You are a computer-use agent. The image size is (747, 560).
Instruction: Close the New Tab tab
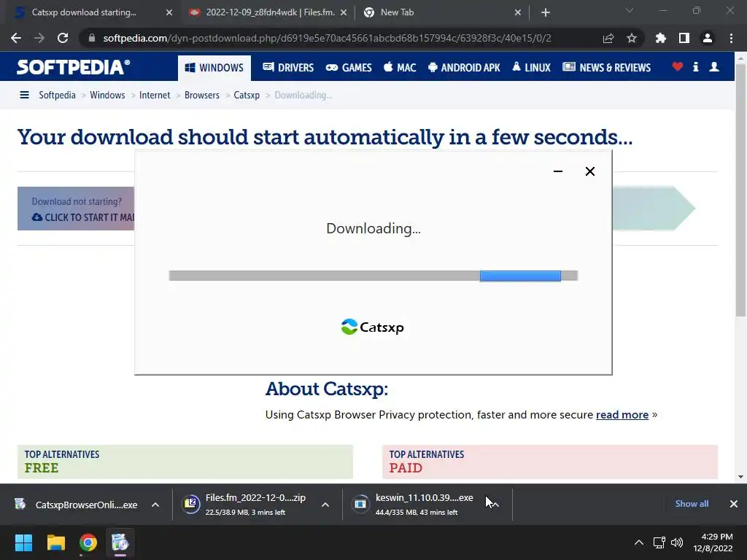coord(518,12)
